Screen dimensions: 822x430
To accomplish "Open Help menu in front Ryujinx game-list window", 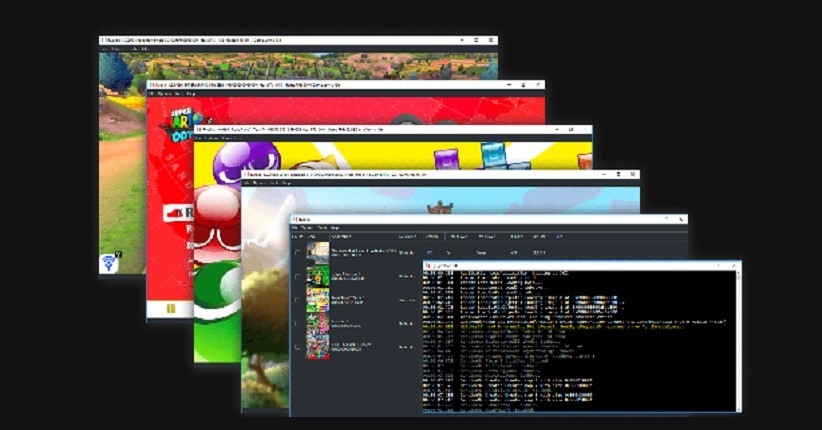I will click(335, 228).
